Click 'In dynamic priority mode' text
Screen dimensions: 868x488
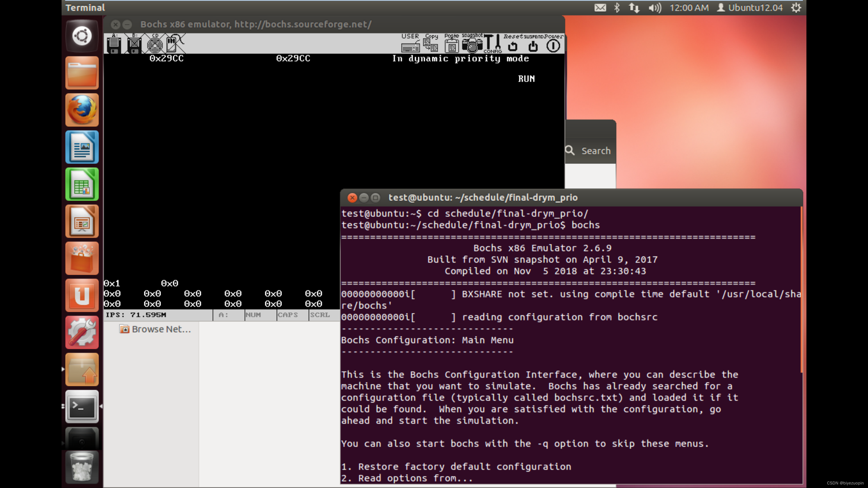(461, 59)
